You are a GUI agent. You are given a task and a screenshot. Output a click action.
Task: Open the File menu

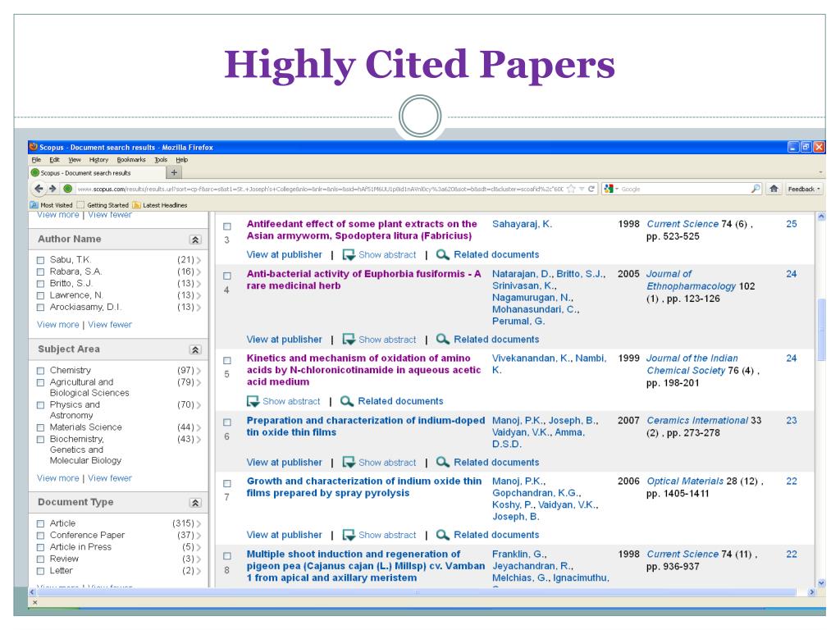(x=36, y=160)
